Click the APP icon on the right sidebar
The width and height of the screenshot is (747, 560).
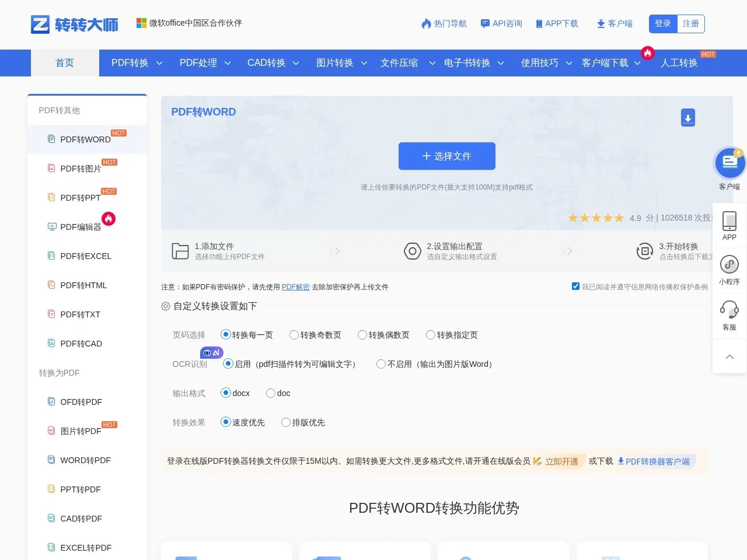[729, 223]
